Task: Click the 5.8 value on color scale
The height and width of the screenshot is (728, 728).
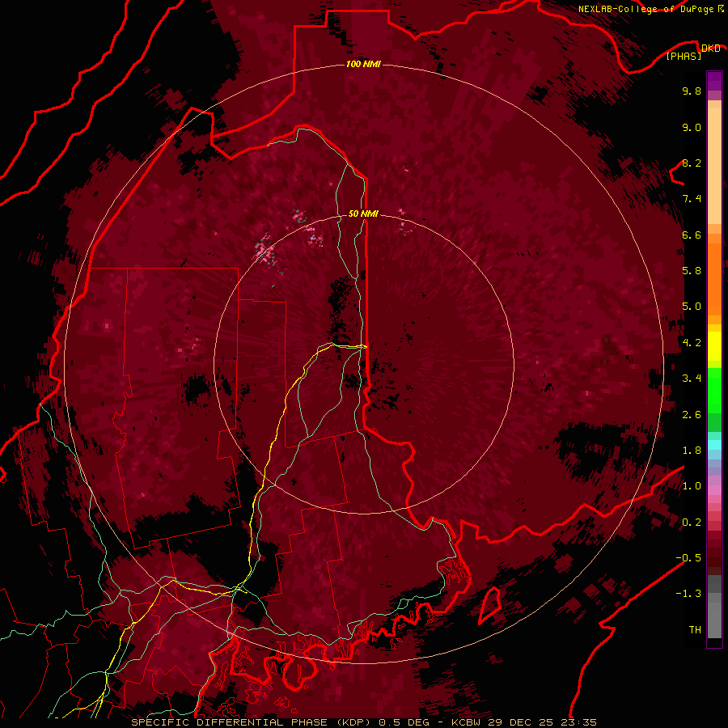Action: click(692, 271)
